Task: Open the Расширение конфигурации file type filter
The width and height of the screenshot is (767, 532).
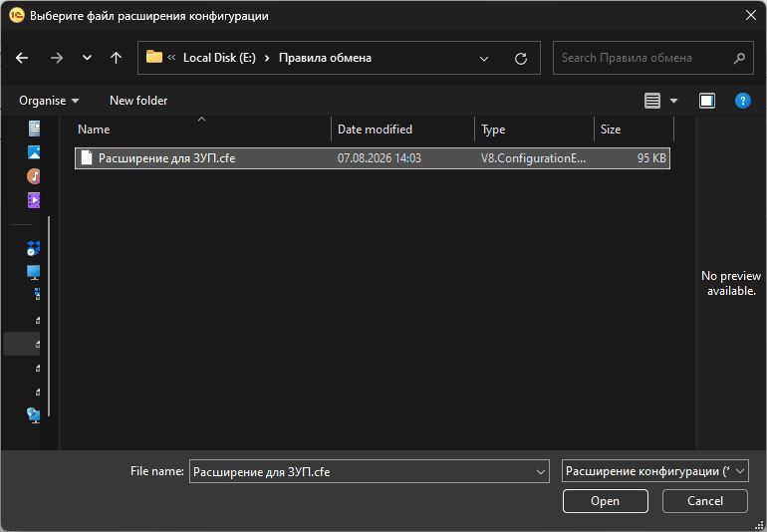Action: point(655,471)
